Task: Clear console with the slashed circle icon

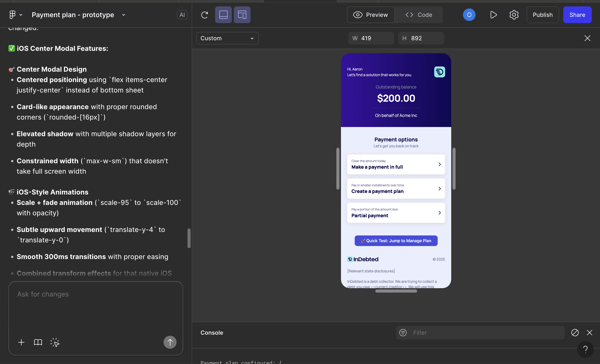Action: point(575,333)
